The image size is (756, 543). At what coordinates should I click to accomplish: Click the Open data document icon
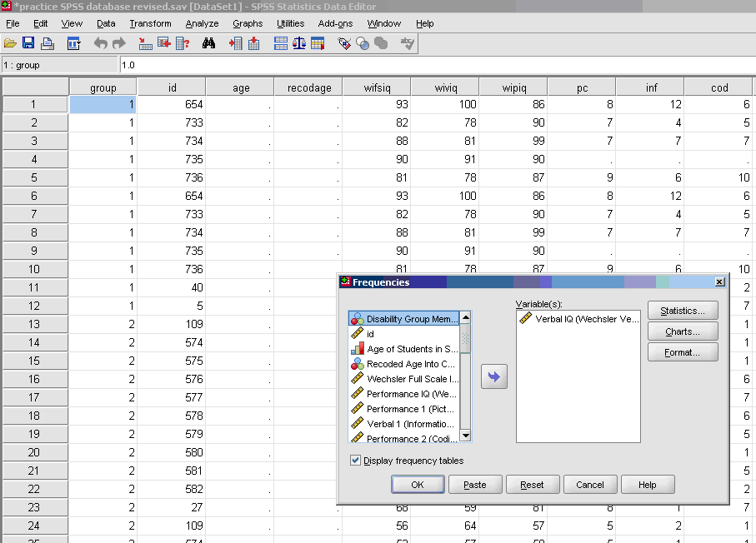tap(10, 44)
